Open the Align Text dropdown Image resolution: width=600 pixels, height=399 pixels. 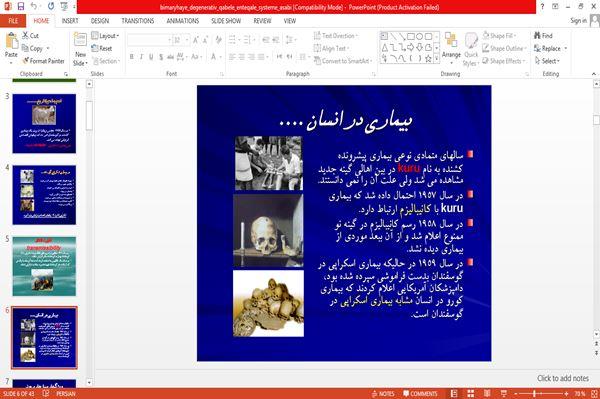[x=331, y=48]
